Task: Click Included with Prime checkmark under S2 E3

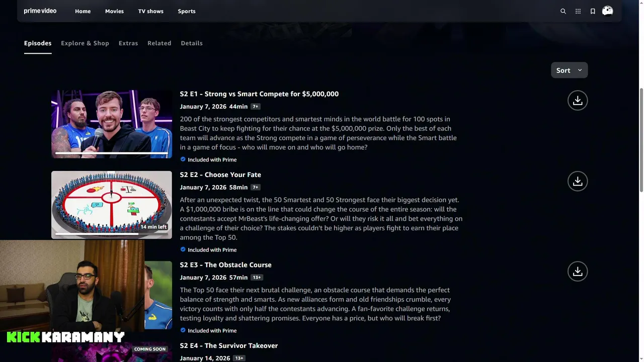Action: [183, 330]
